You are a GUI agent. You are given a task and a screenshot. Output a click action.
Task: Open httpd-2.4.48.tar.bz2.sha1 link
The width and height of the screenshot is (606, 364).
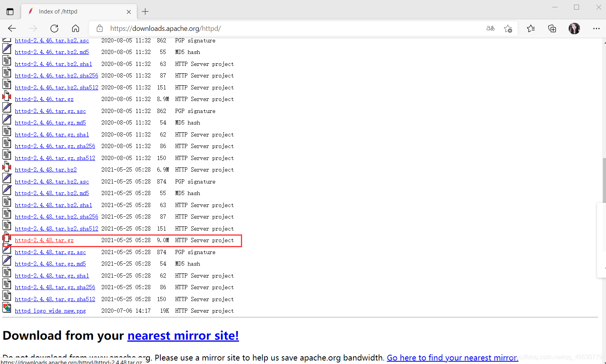pyautogui.click(x=54, y=205)
